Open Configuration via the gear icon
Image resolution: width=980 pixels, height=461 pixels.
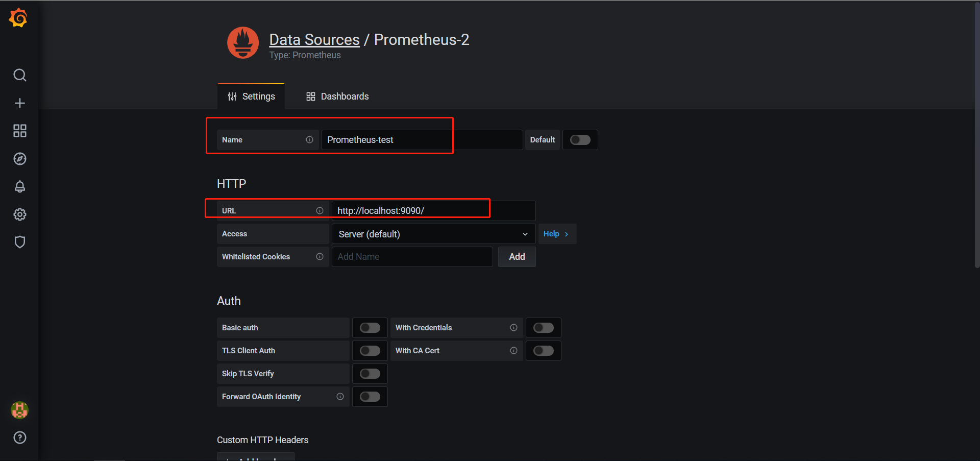point(19,214)
